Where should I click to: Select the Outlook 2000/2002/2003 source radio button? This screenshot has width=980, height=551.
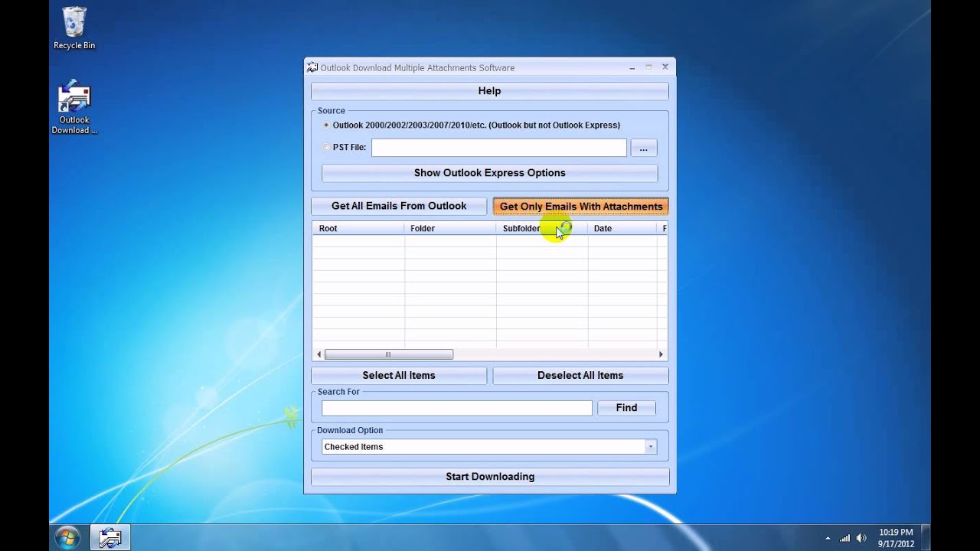point(327,125)
